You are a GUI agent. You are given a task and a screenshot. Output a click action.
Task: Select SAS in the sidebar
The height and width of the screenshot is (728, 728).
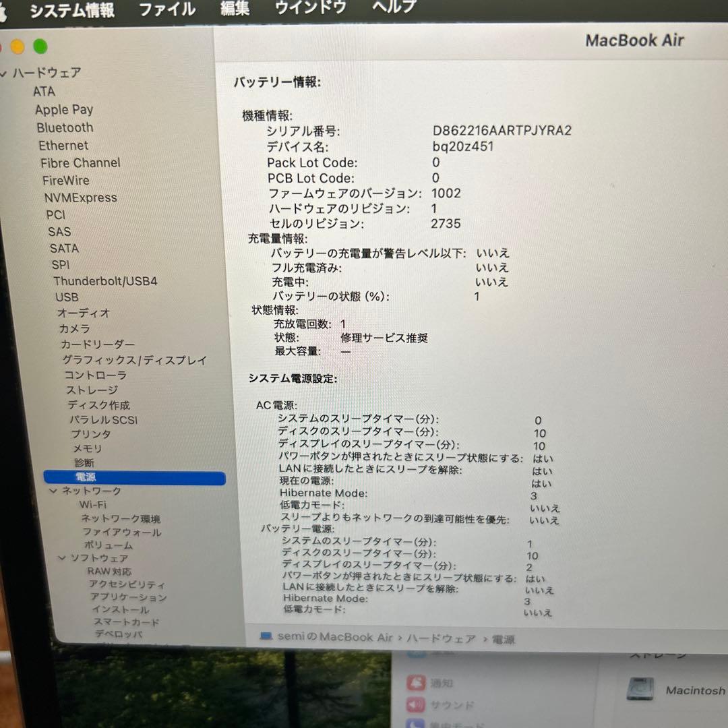point(59,232)
